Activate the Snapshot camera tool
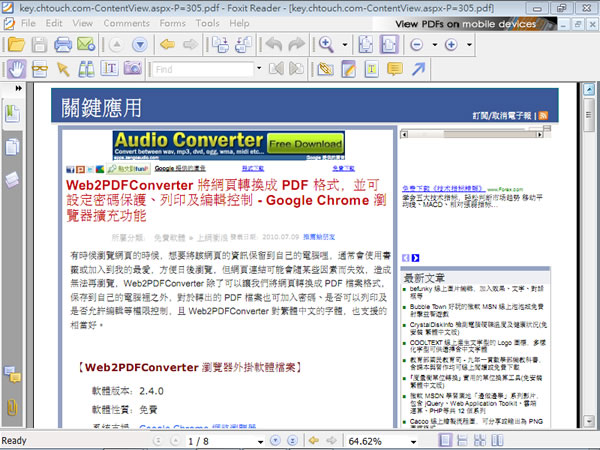The image size is (600, 450). click(x=133, y=69)
